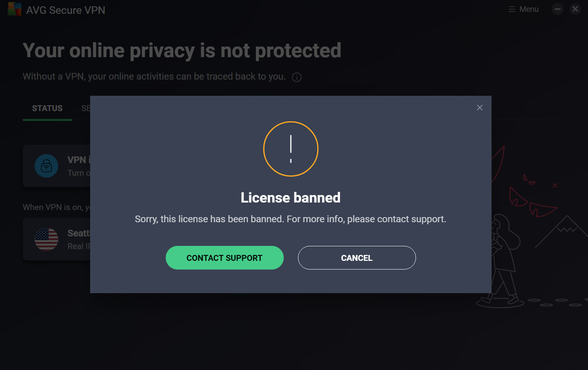Minimize the AVG Secure VPN window
The width and height of the screenshot is (588, 370).
click(558, 9)
